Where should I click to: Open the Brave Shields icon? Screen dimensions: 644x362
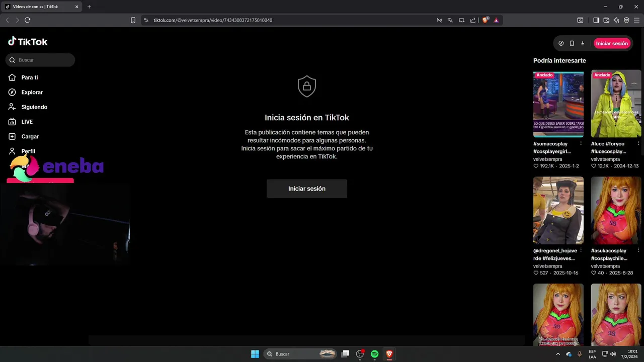click(x=486, y=20)
